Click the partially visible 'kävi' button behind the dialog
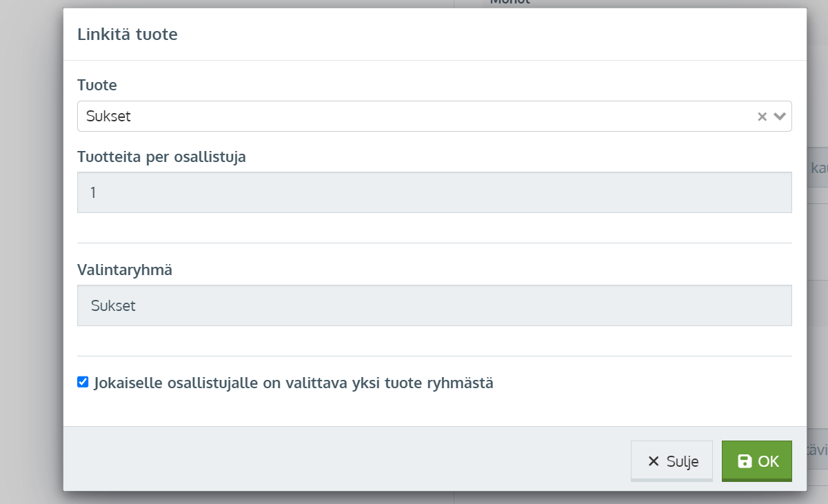This screenshot has height=504, width=828. (x=818, y=449)
